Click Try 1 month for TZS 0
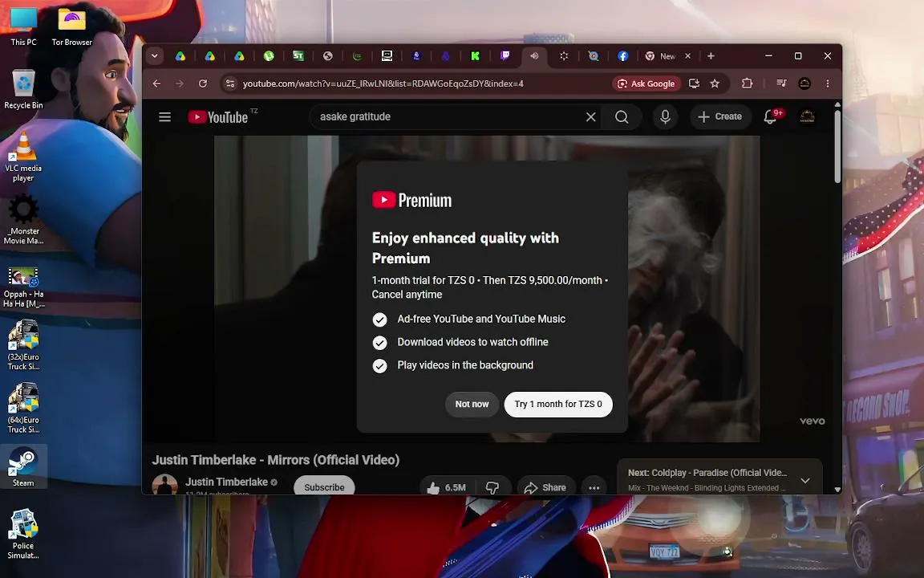The width and height of the screenshot is (924, 578). [x=558, y=404]
